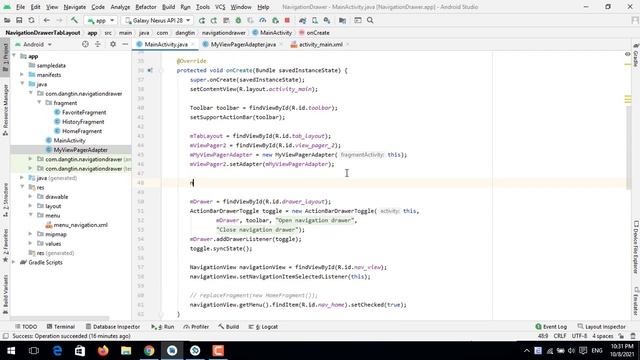Open the TODO tool window
The height and width of the screenshot is (360, 640).
tap(26, 327)
